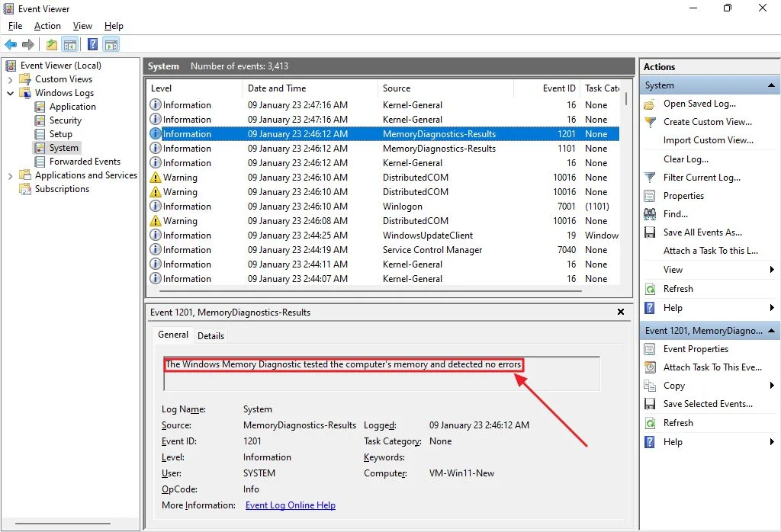Select the System log tree item
This screenshot has height=532, width=781.
coord(64,148)
